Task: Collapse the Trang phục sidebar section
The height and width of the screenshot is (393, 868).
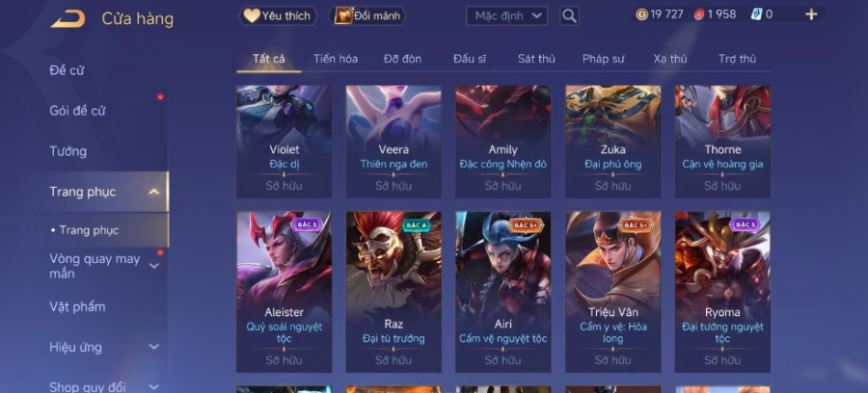Action: coord(154,192)
